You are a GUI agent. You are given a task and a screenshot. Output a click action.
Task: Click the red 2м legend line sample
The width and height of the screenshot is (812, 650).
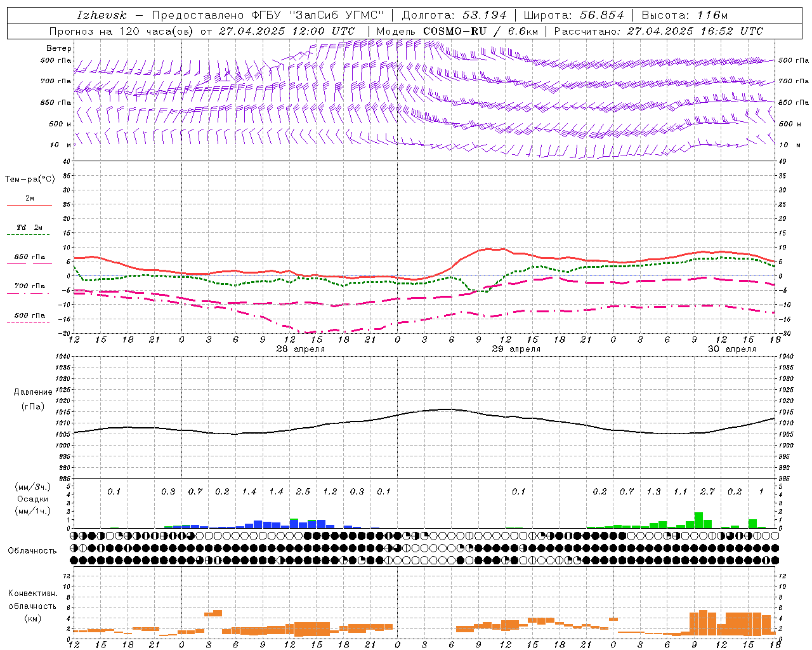(x=29, y=205)
